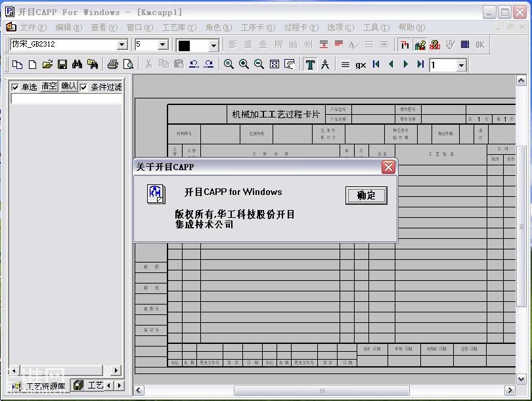Click the zoom in magnifier icon
532x401 pixels.
click(x=244, y=64)
